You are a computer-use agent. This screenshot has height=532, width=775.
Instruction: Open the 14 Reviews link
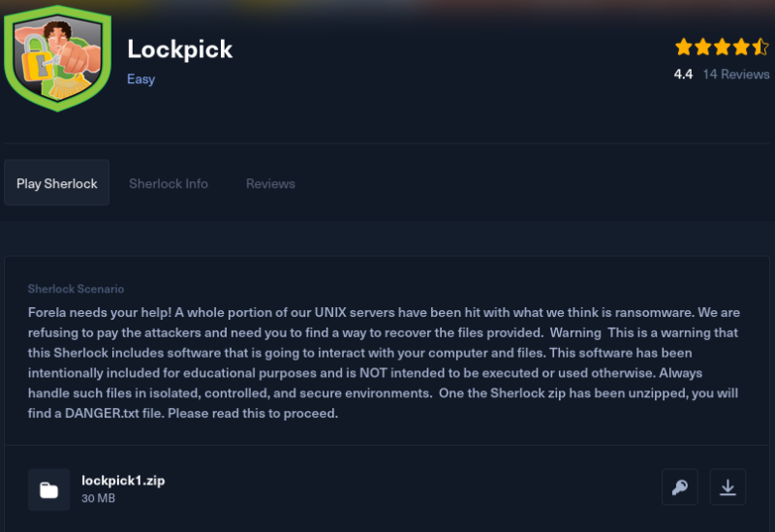pos(736,74)
